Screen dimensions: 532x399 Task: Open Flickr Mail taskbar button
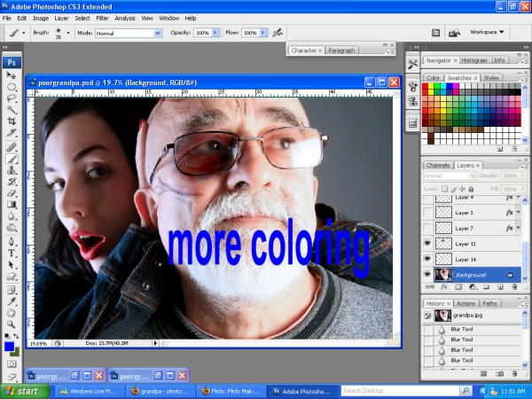[x=231, y=391]
